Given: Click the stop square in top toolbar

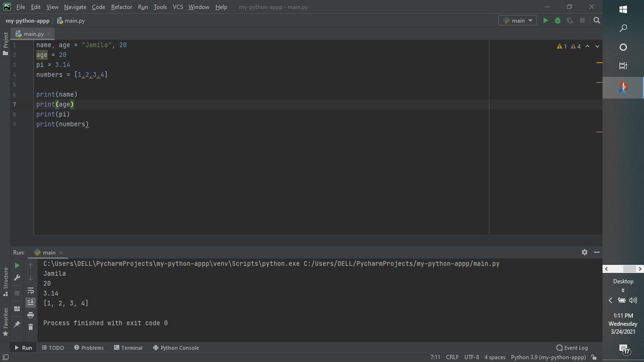Looking at the screenshot, I should [x=582, y=20].
